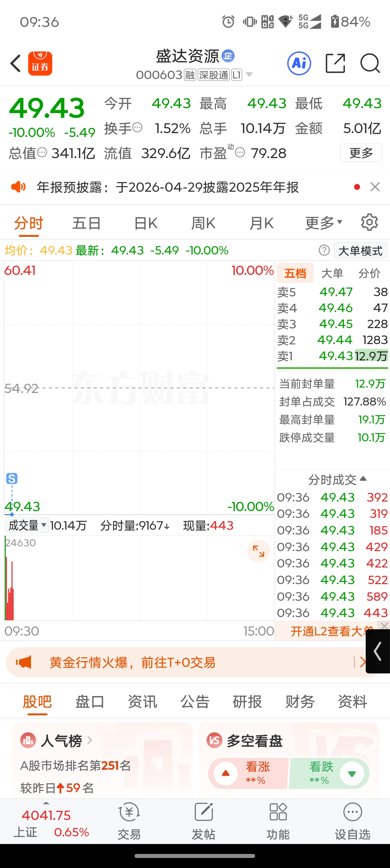
Task: Select the 分价 tab
Action: click(369, 273)
